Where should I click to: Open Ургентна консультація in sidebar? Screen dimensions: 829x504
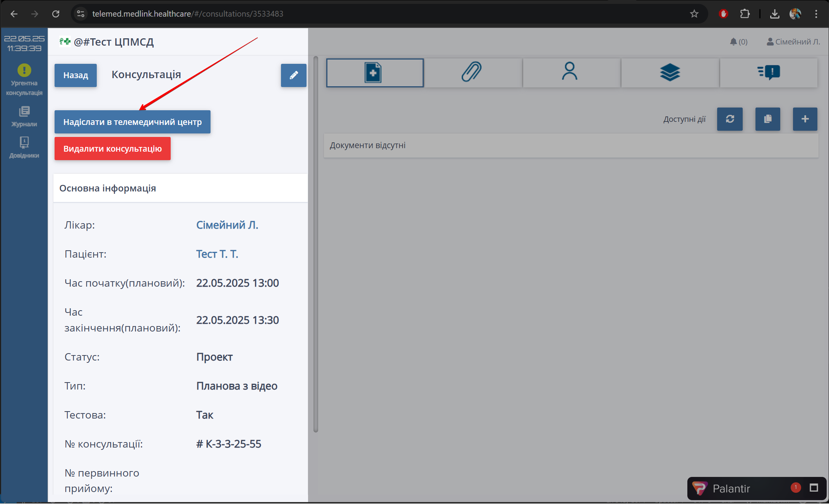click(x=24, y=80)
